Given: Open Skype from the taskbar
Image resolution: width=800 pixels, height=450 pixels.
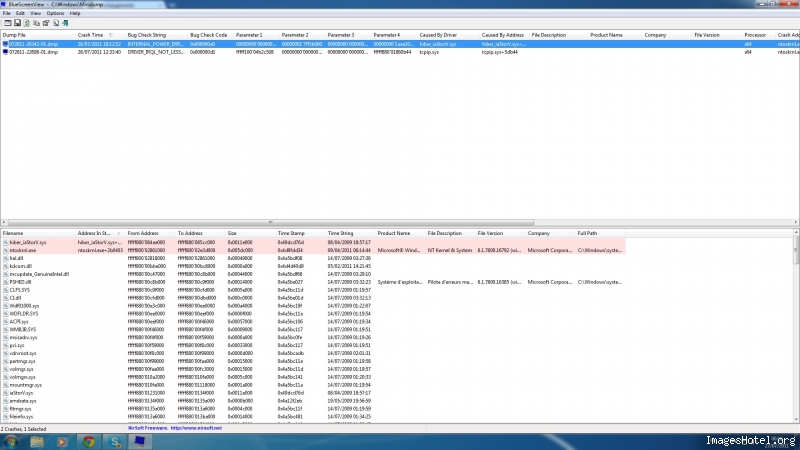Looking at the screenshot, I should (x=114, y=442).
